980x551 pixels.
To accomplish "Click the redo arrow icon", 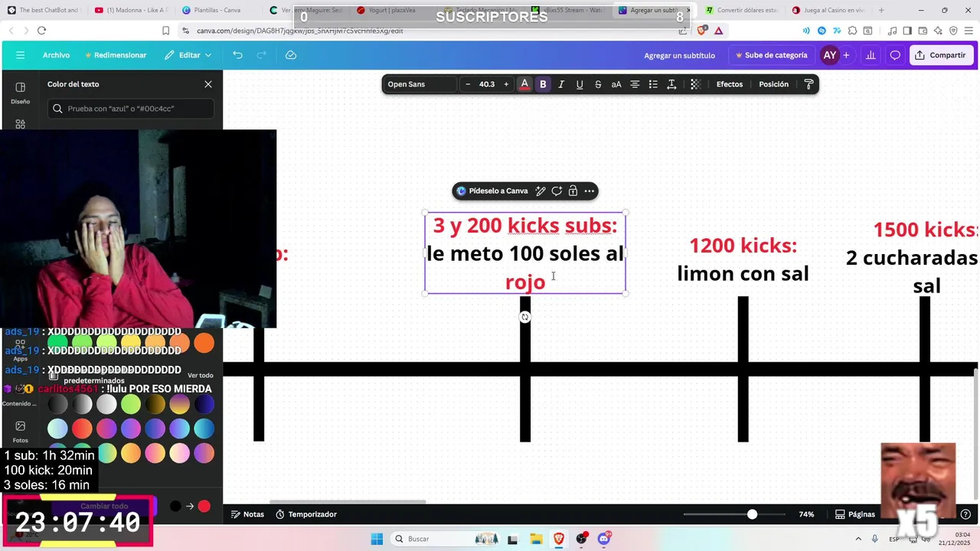I will (261, 55).
